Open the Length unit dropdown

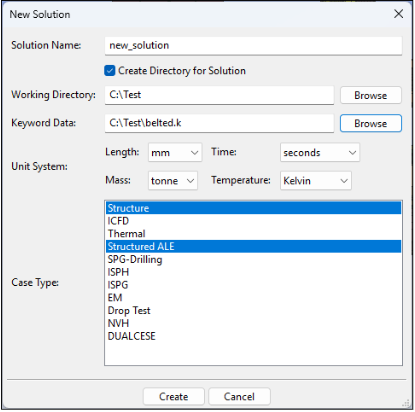(175, 152)
